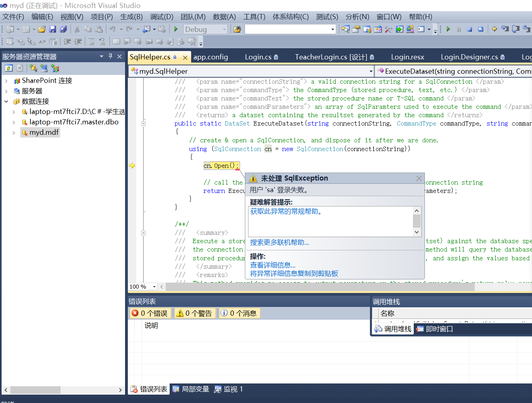
Task: Switch to the TeacherLogin.cs [设计] tab
Action: point(334,57)
